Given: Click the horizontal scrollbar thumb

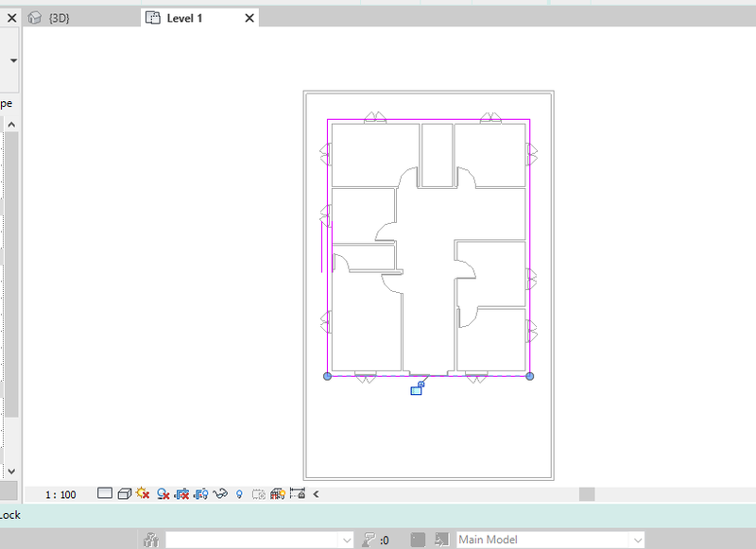Looking at the screenshot, I should click(x=587, y=494).
